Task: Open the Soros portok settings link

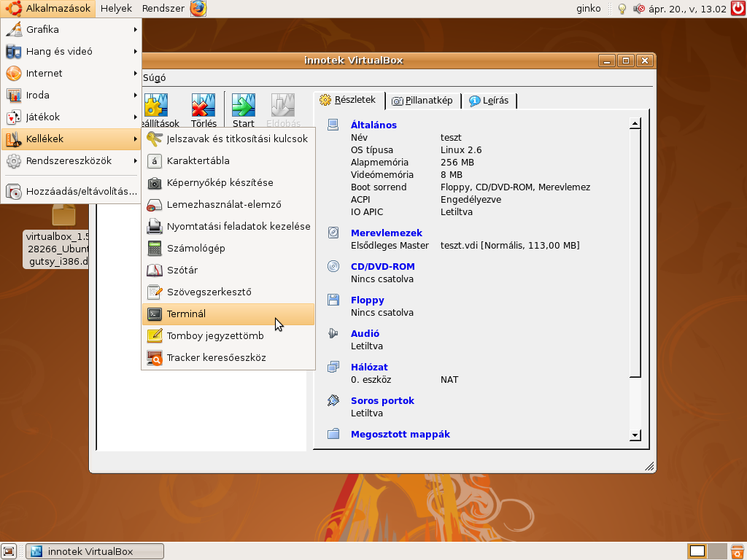Action: coord(382,401)
